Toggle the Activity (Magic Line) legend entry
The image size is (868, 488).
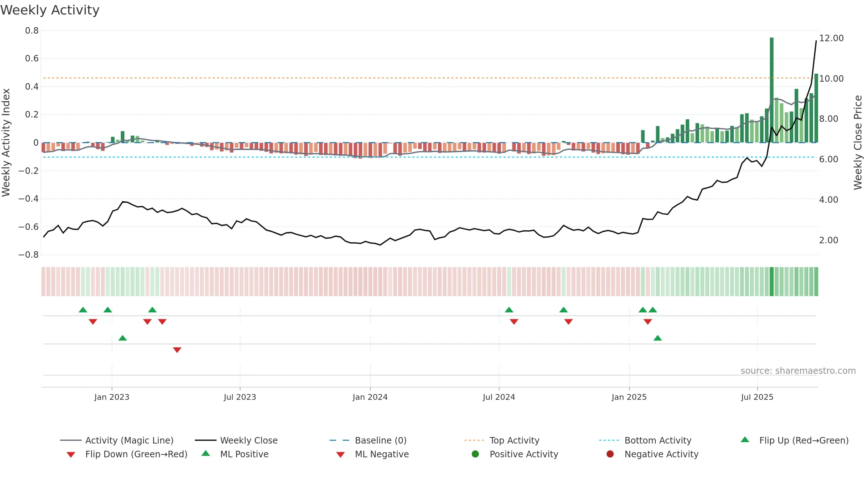(117, 440)
